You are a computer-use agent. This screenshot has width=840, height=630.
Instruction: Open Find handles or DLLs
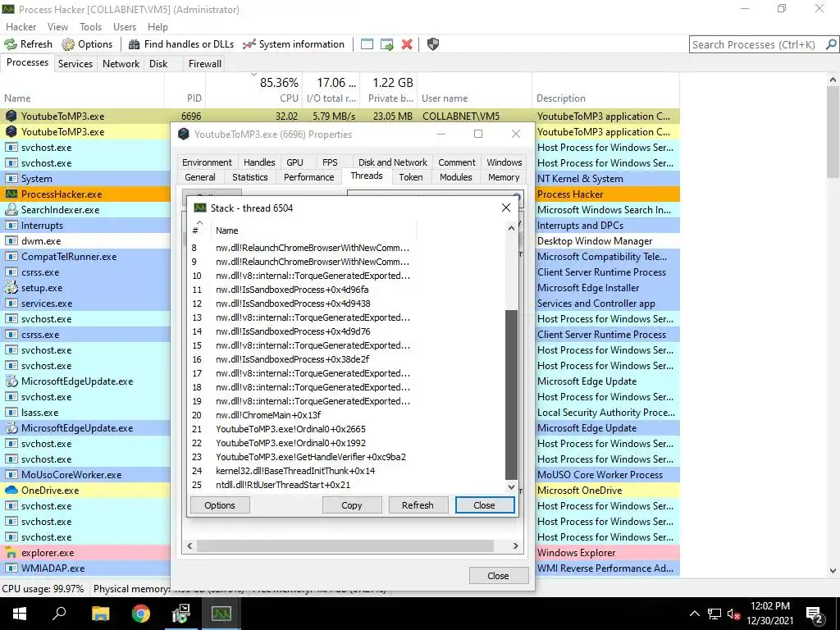click(181, 44)
